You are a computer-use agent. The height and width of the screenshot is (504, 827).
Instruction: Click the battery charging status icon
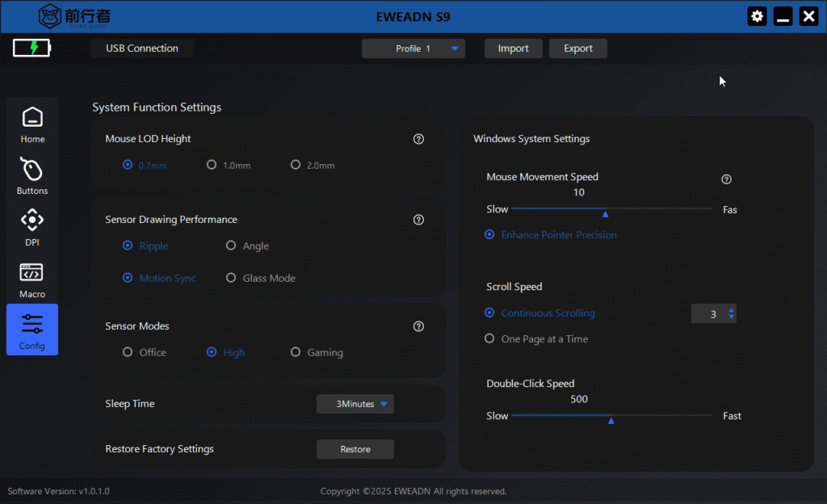31,48
